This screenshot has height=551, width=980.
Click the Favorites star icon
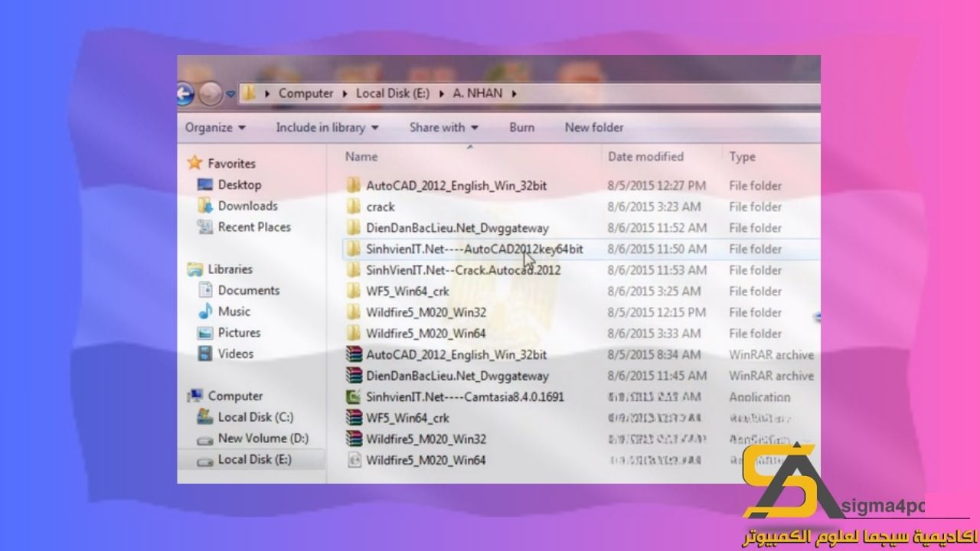click(194, 163)
